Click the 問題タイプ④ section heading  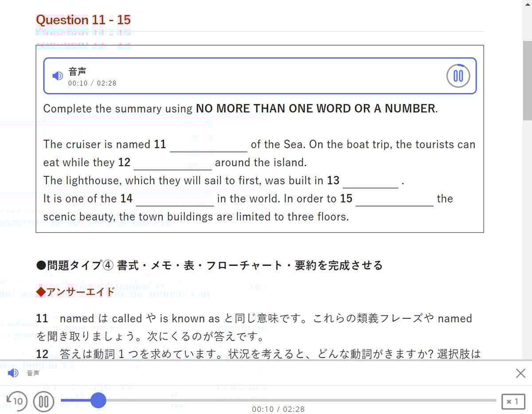pos(209,266)
